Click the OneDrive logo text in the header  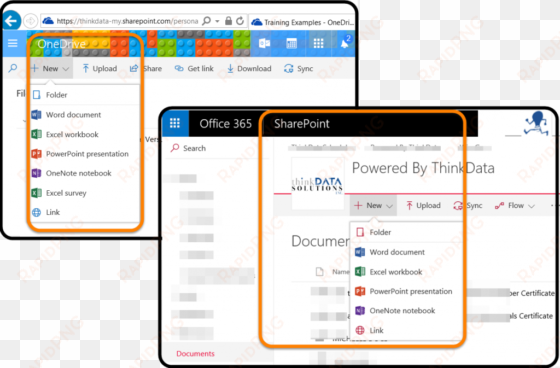(61, 44)
